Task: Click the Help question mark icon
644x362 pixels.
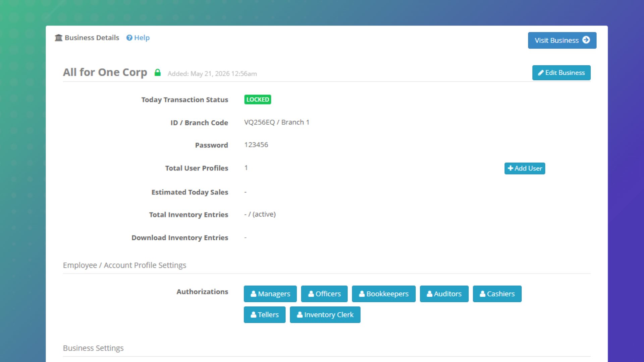Action: (129, 38)
